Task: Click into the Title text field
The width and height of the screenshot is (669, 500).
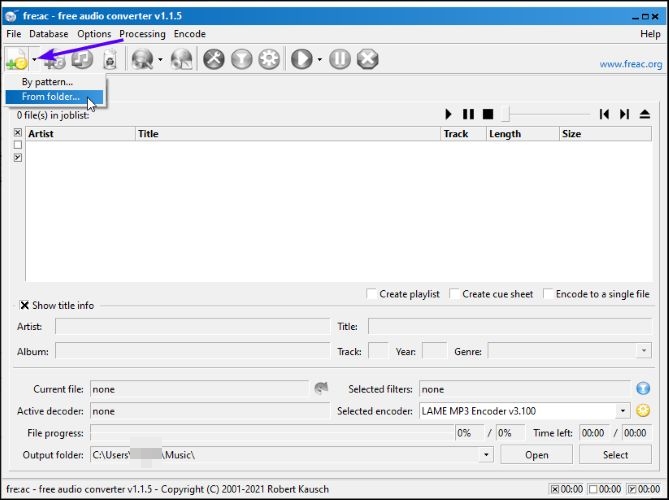Action: 510,326
